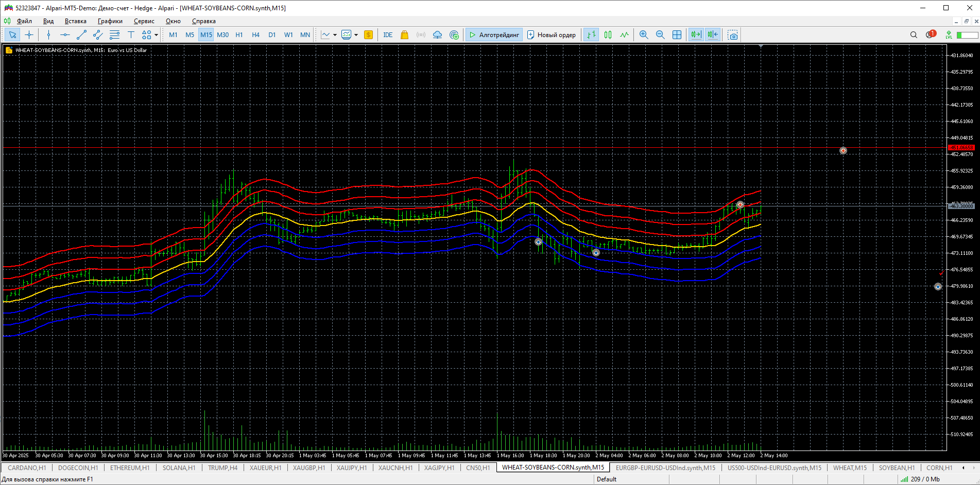Select the H4 timeframe button
Screen dimensions: 980x485
pyautogui.click(x=255, y=35)
